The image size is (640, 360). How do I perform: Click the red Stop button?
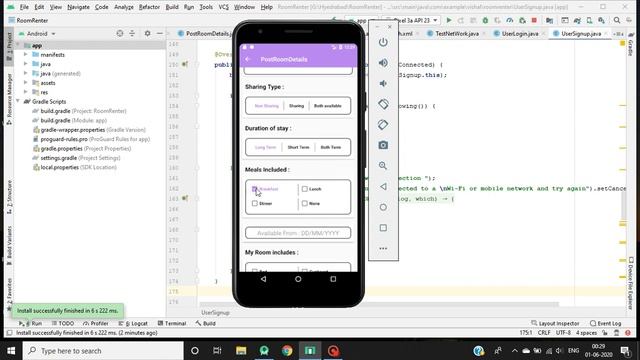pos(534,20)
